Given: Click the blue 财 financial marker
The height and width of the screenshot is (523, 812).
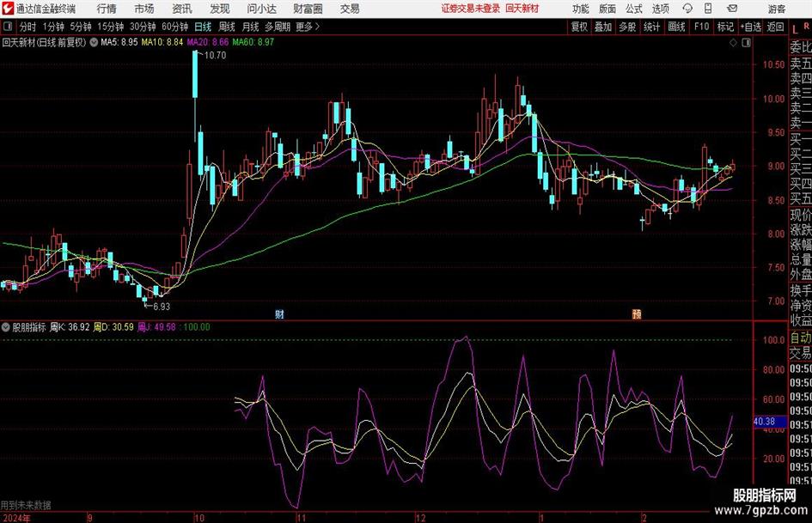Looking at the screenshot, I should pos(279,313).
